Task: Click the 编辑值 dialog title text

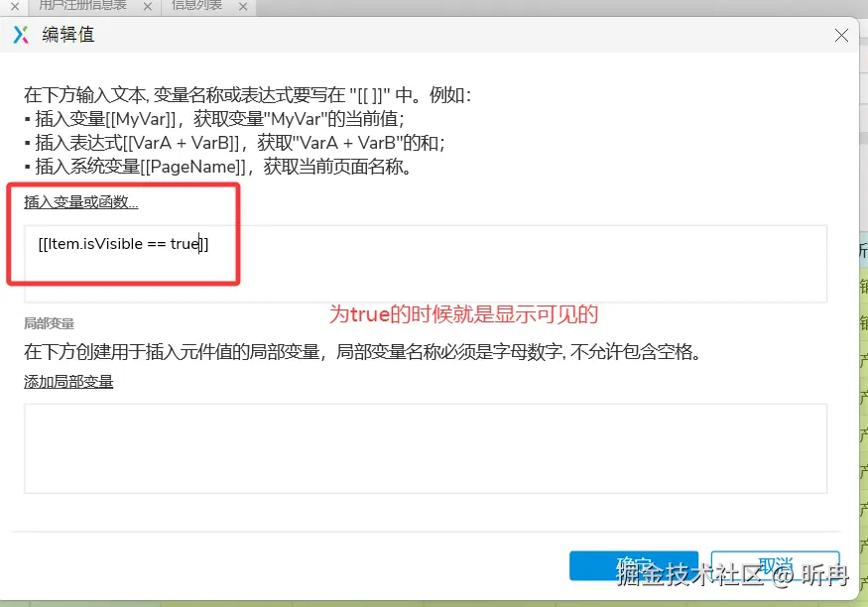Action: tap(68, 35)
